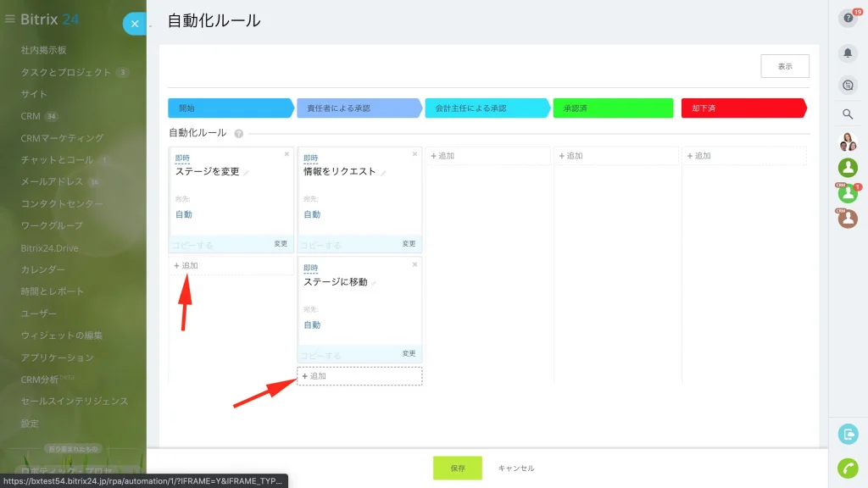Open the help question mark icon
Viewport: 868px width, 488px height.
848,19
